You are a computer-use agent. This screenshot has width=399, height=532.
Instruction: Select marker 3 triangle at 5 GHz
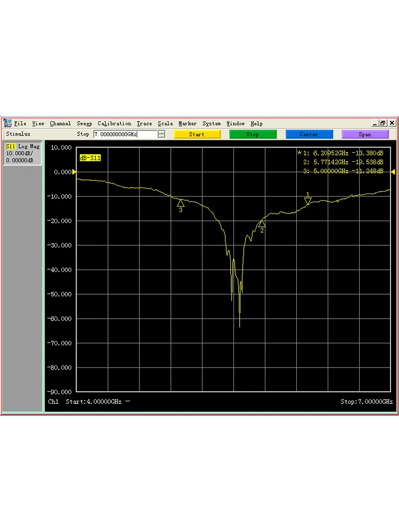click(180, 203)
